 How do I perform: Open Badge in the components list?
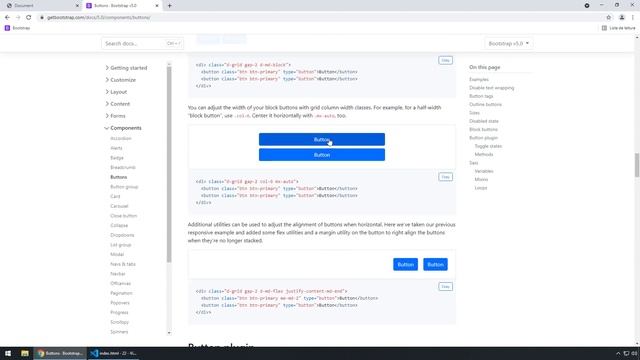[117, 158]
